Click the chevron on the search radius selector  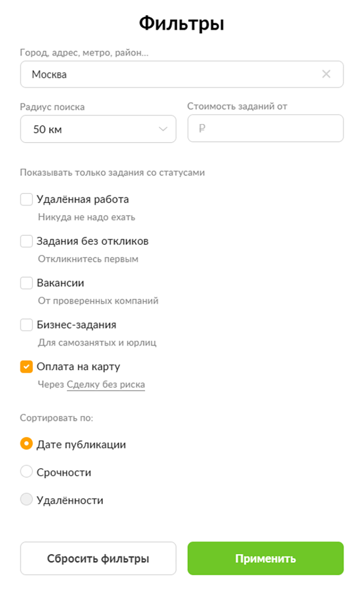pos(164,129)
